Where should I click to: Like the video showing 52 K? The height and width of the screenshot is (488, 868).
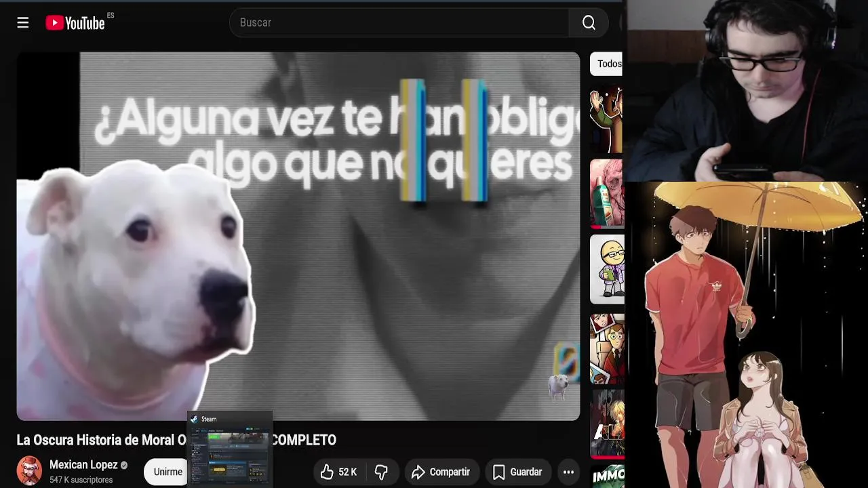coord(338,472)
